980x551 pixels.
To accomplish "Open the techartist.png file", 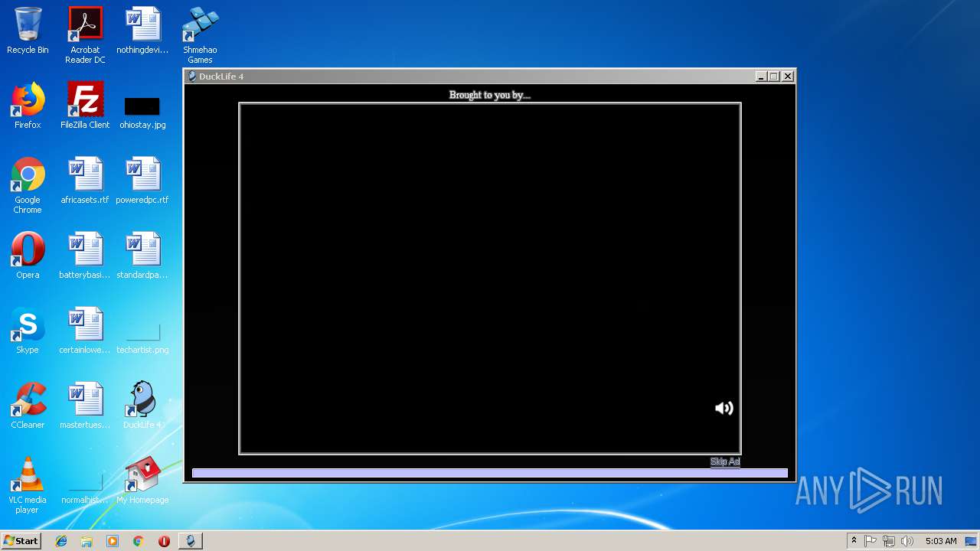I will [x=142, y=340].
